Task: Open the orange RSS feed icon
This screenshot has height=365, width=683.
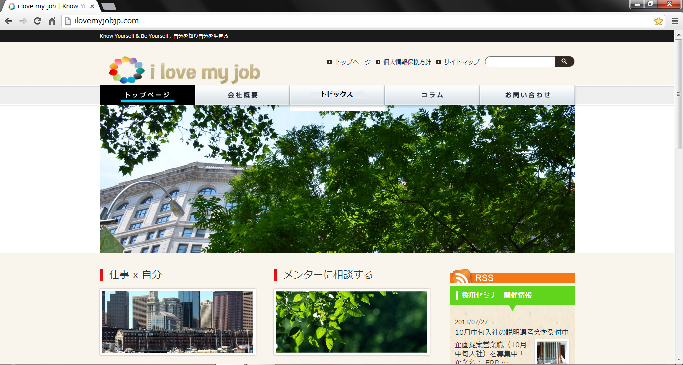Action: pos(461,277)
